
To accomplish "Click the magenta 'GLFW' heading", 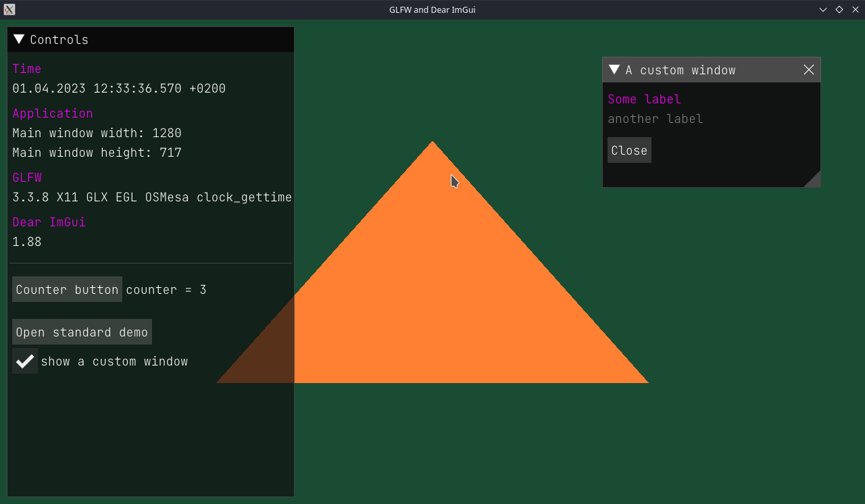I will pyautogui.click(x=27, y=178).
